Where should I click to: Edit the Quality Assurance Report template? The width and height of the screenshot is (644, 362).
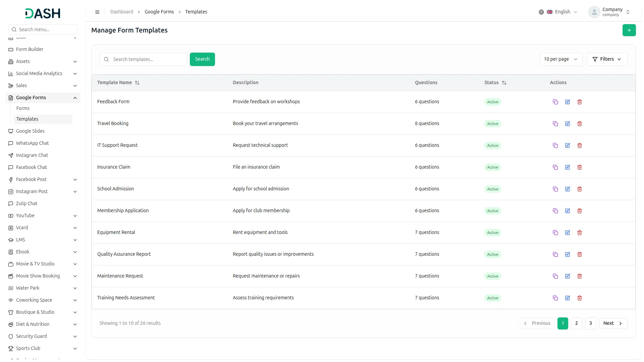coord(568,254)
